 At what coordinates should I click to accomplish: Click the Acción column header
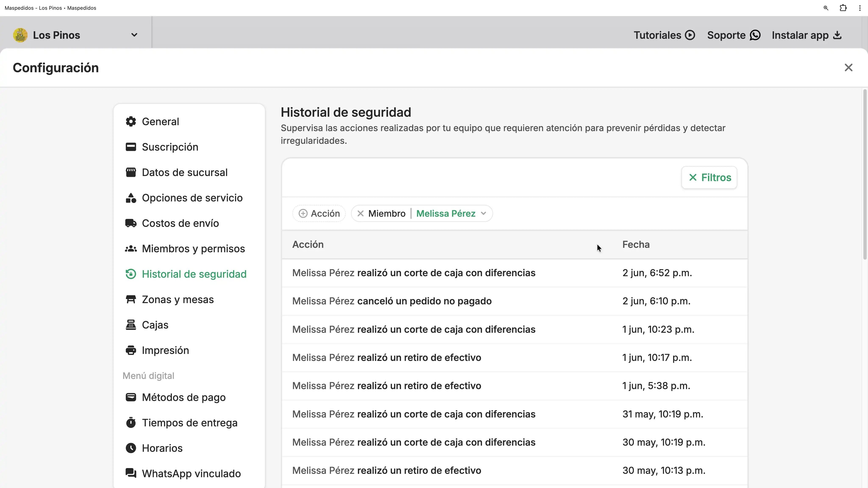308,244
